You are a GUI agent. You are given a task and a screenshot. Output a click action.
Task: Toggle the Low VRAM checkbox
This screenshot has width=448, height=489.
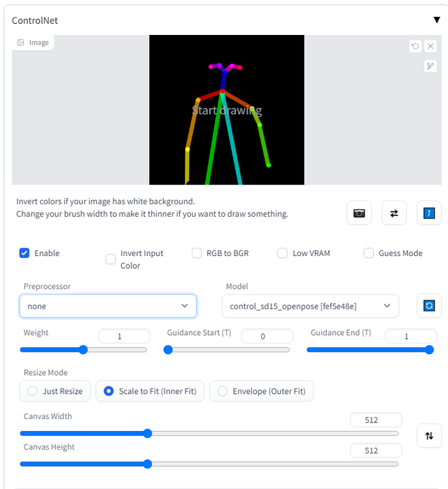pos(282,253)
